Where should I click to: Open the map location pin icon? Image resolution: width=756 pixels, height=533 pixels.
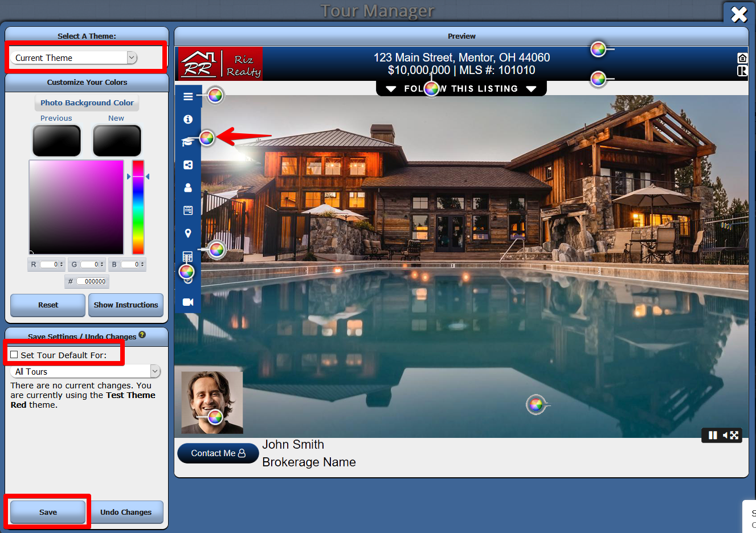coord(188,233)
